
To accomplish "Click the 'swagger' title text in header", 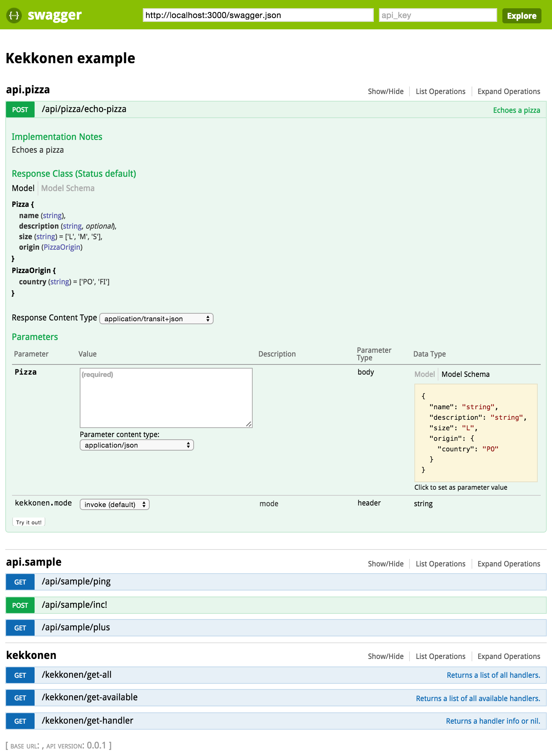I will tap(55, 15).
